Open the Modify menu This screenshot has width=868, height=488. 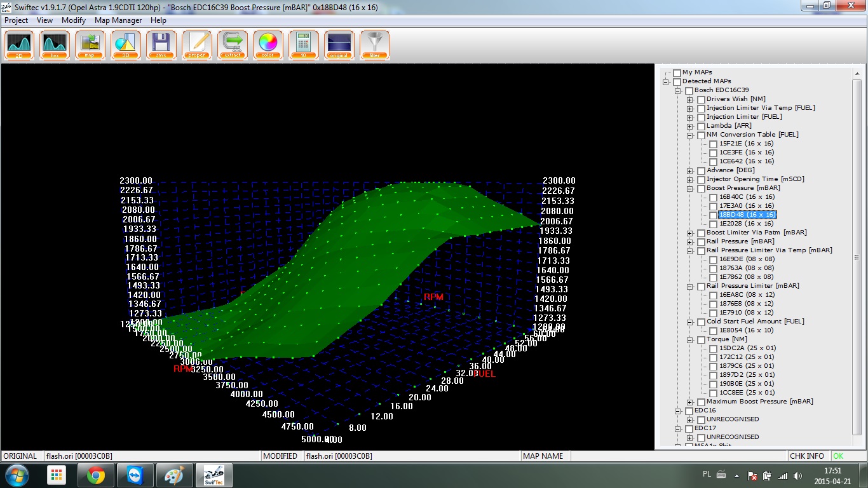(x=74, y=20)
